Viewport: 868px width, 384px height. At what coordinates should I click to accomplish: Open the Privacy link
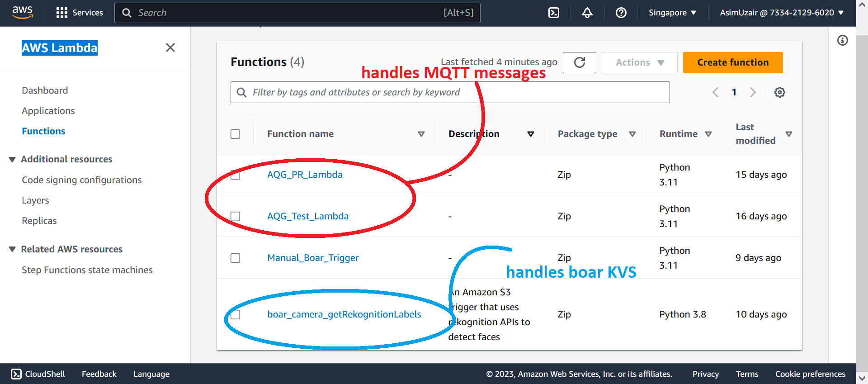coord(706,374)
